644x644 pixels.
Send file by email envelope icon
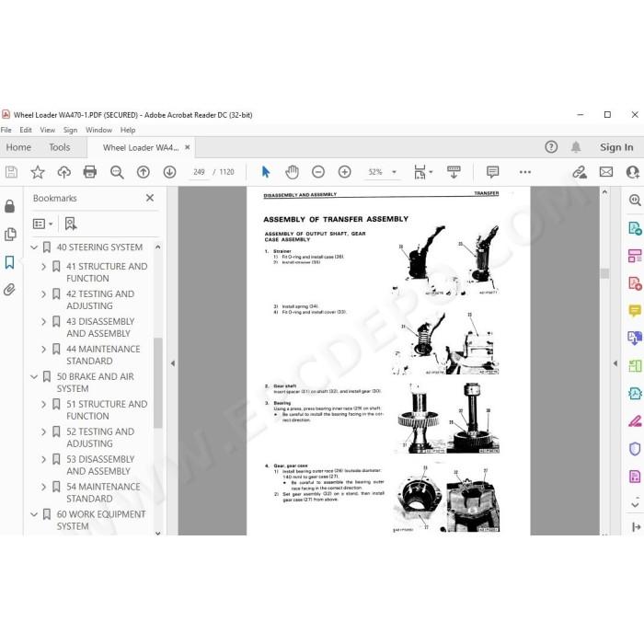click(605, 172)
